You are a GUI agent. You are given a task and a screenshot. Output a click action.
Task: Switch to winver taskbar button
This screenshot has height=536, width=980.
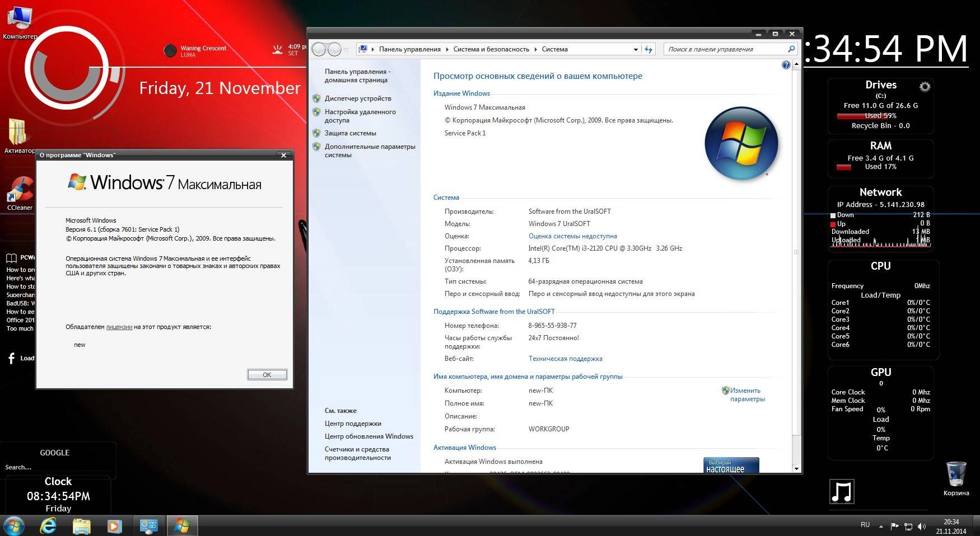181,526
